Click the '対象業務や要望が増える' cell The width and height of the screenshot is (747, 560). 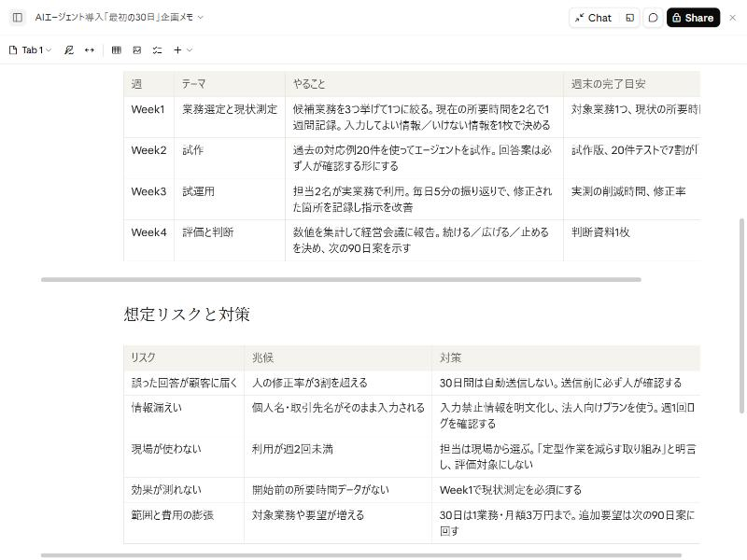click(338, 523)
